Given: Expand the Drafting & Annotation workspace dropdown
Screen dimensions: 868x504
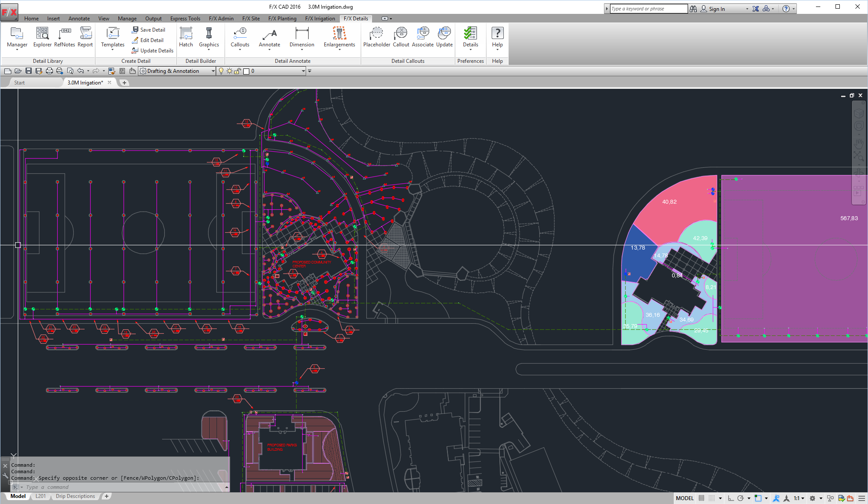Looking at the screenshot, I should click(x=213, y=71).
